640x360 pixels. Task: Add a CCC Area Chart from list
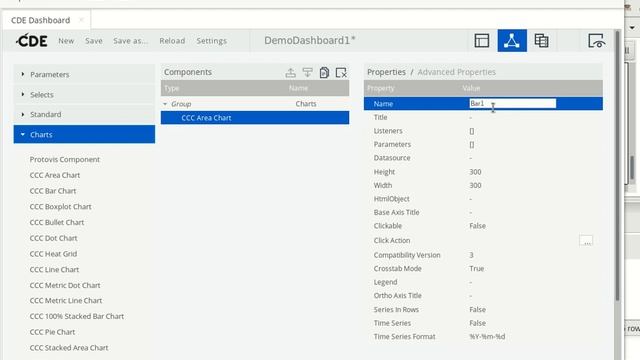(x=55, y=175)
